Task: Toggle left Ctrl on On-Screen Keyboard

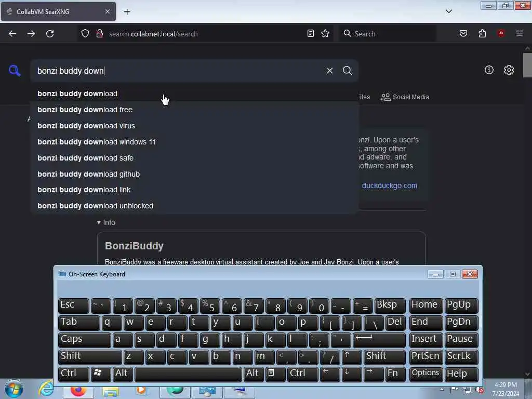Action: [73, 374]
